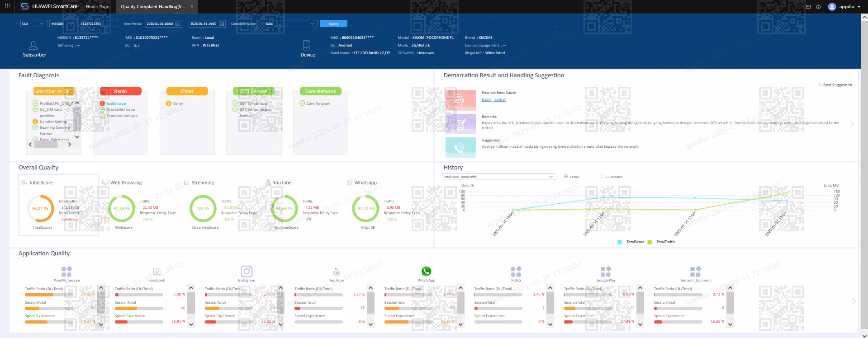Open the CCA dropdown
The width and height of the screenshot is (868, 338).
[33, 23]
